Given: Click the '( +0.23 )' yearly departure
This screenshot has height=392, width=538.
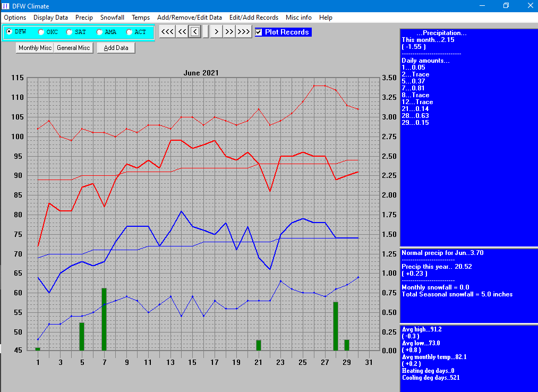Looking at the screenshot, I should tap(414, 274).
